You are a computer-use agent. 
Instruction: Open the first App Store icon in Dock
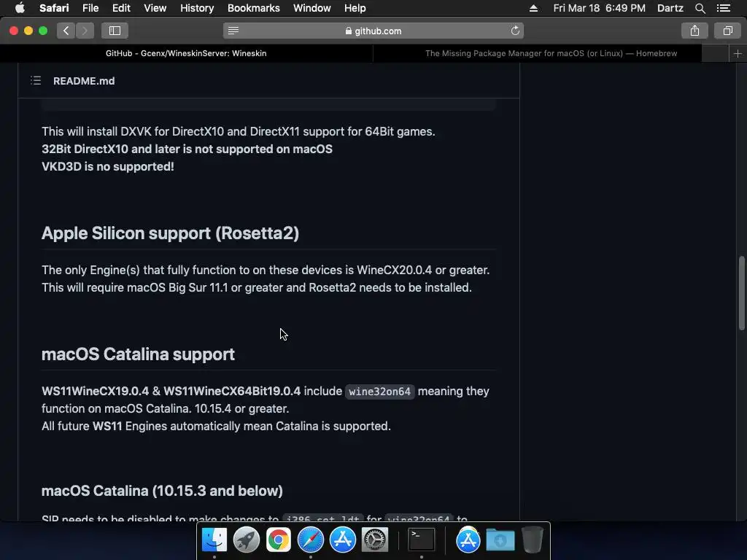pos(343,540)
